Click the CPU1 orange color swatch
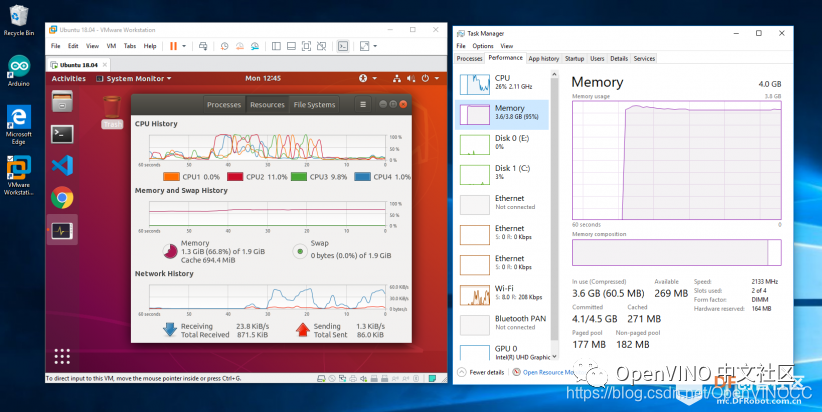Screen dimensions: 822x412 click(x=171, y=177)
